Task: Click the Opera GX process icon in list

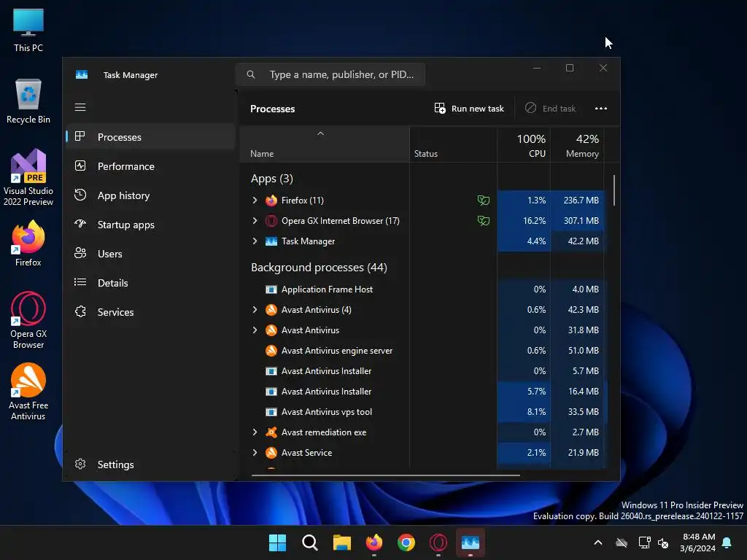Action: coord(271,221)
